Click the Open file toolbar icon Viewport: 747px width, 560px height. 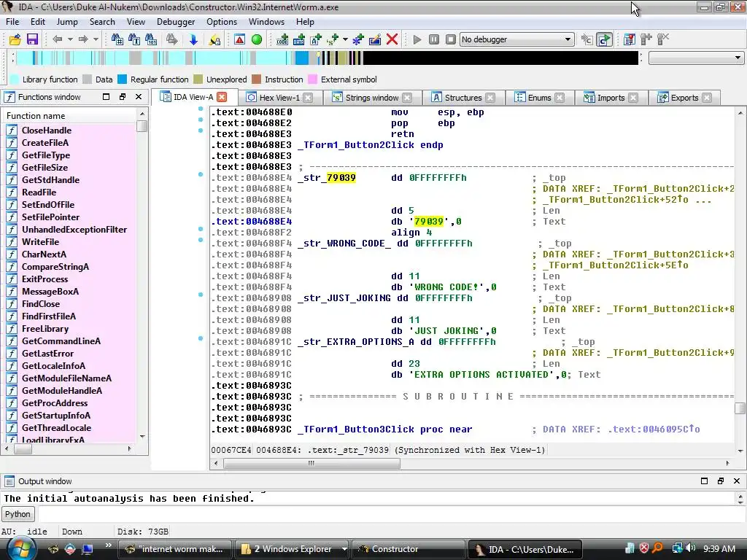point(15,39)
